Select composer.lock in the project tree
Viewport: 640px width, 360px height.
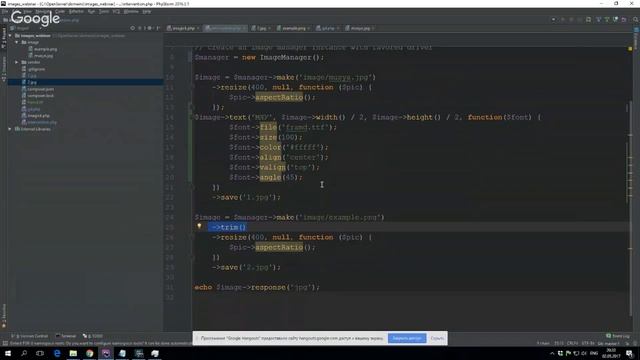pos(38,96)
